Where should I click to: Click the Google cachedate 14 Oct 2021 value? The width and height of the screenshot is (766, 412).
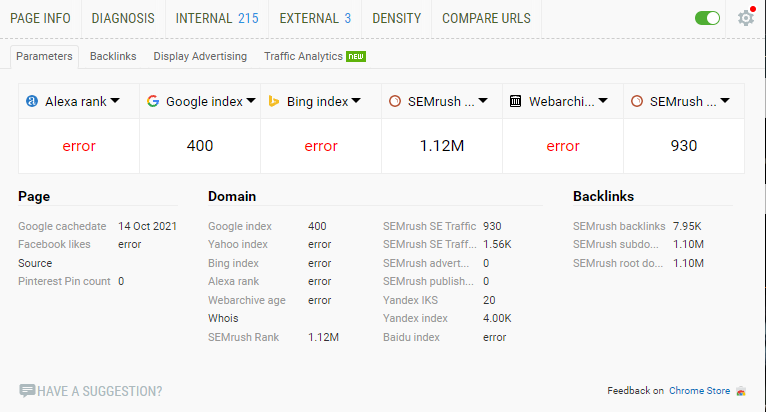point(147,226)
